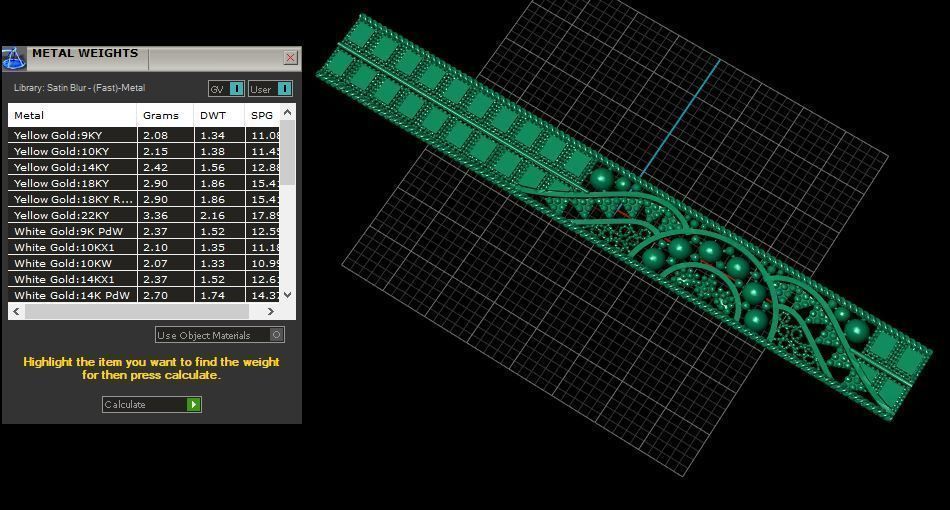Screen dimensions: 950x510
Task: Click the Library: Satin Blur - (Fast)-Metal label
Action: (79, 88)
